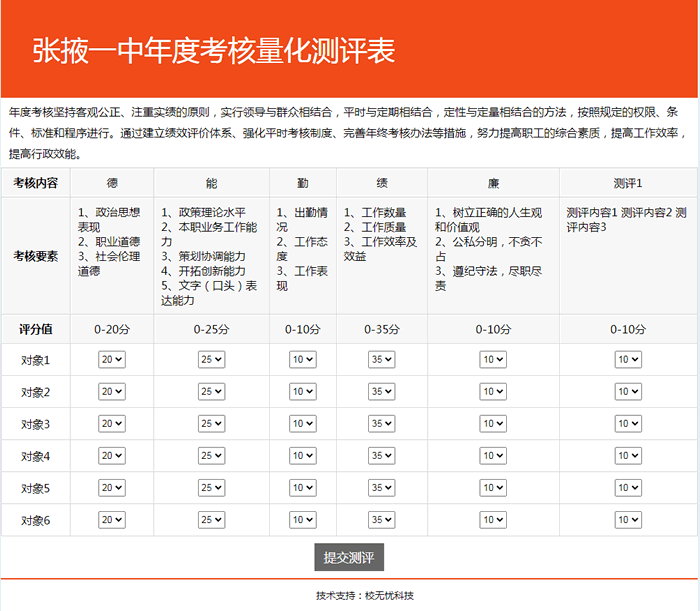This screenshot has height=611, width=700.
Task: Expand 对象4 廉 score dropdown
Action: pyautogui.click(x=493, y=456)
